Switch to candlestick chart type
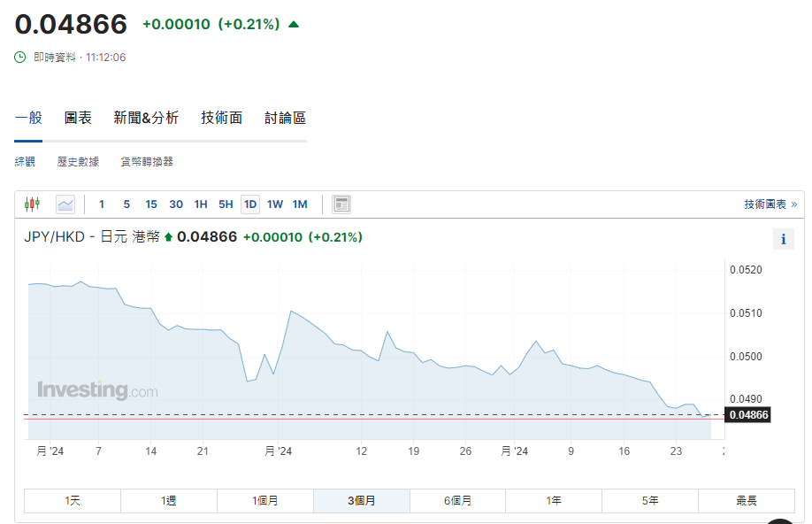This screenshot has height=524, width=812. [33, 204]
